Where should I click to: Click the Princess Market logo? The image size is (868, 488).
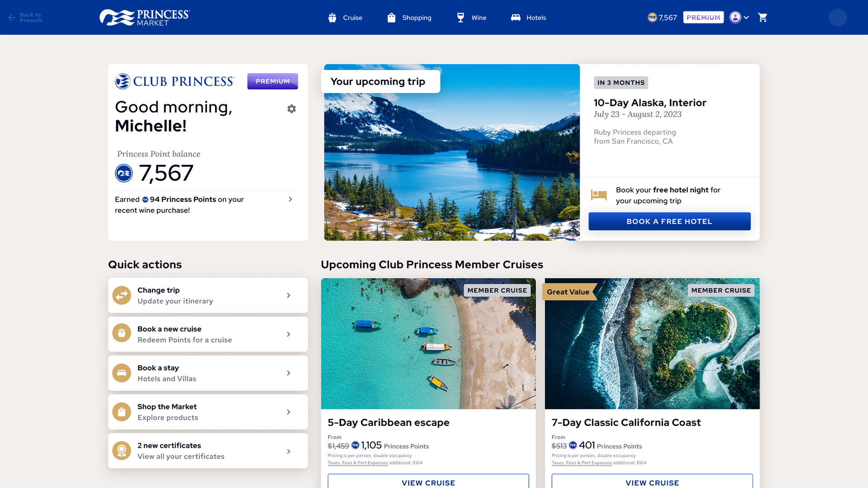[145, 18]
